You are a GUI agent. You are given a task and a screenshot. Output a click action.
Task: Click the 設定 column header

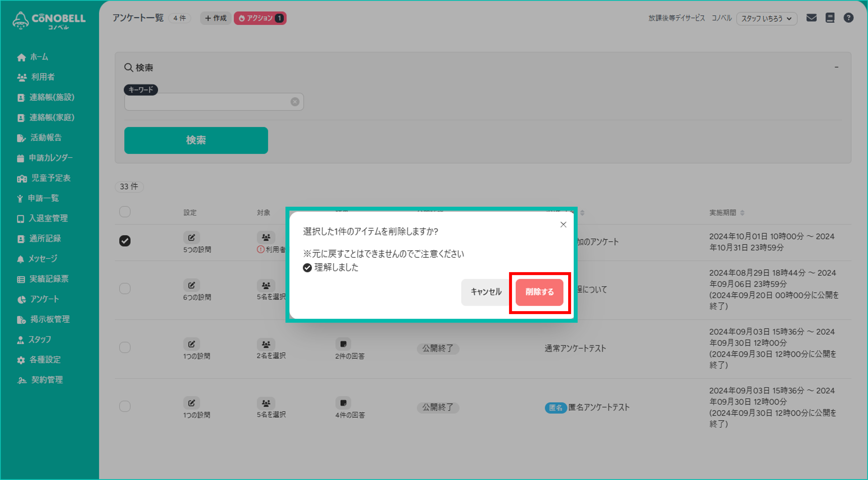click(190, 213)
